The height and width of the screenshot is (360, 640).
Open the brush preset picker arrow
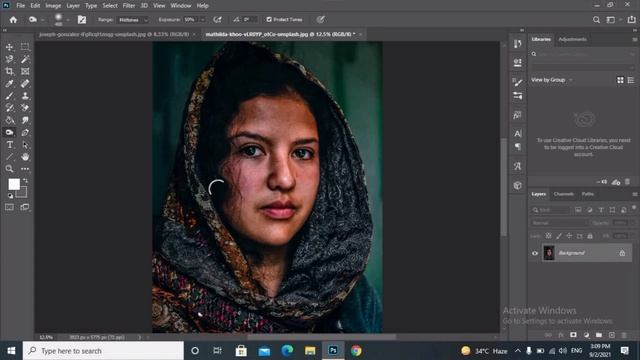[x=68, y=20]
